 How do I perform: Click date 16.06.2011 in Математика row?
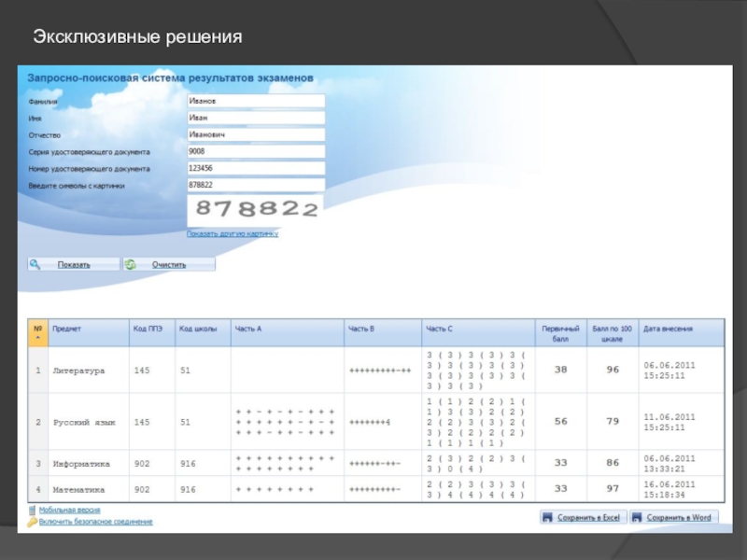point(669,484)
